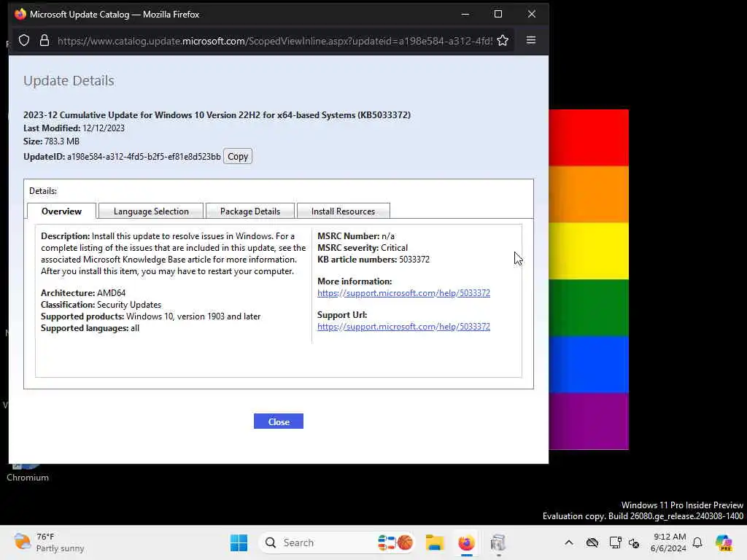The height and width of the screenshot is (560, 747).
Task: Show hidden system tray icons chevron
Action: point(569,542)
